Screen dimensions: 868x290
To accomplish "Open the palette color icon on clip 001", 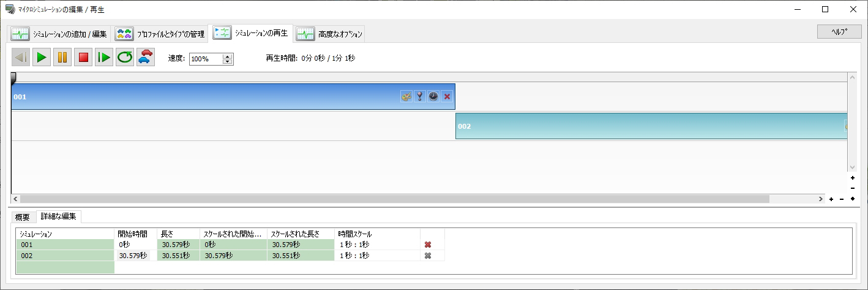I will (x=406, y=96).
